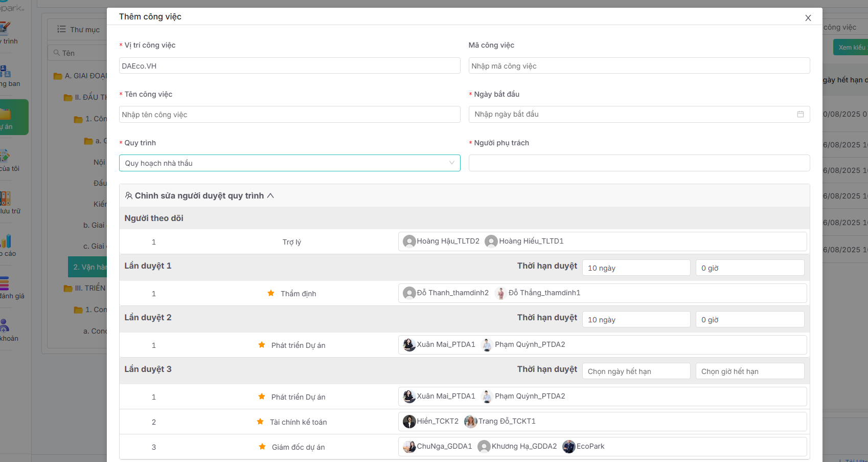The image size is (868, 462).
Task: Edit Lần duyệt 1 deadline 10 ngày field
Action: point(636,268)
